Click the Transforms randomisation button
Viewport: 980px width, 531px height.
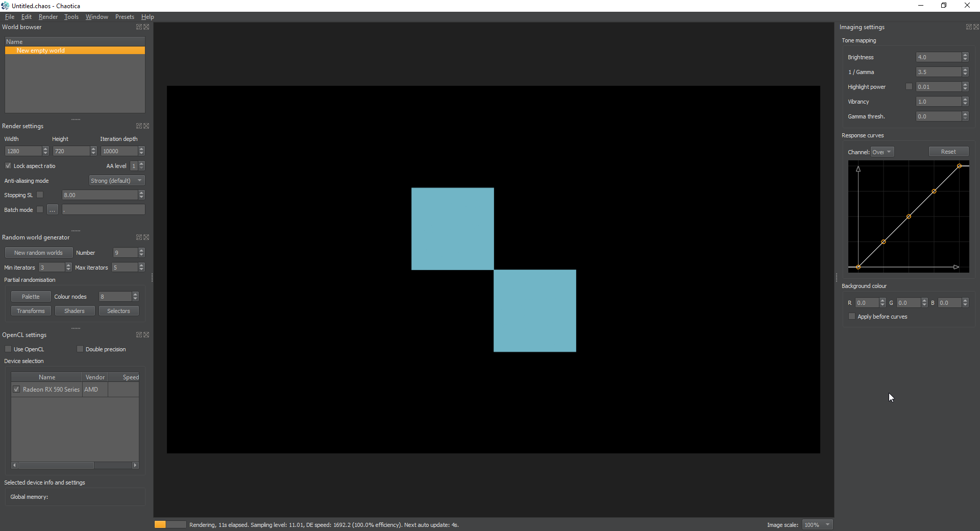[x=31, y=311]
